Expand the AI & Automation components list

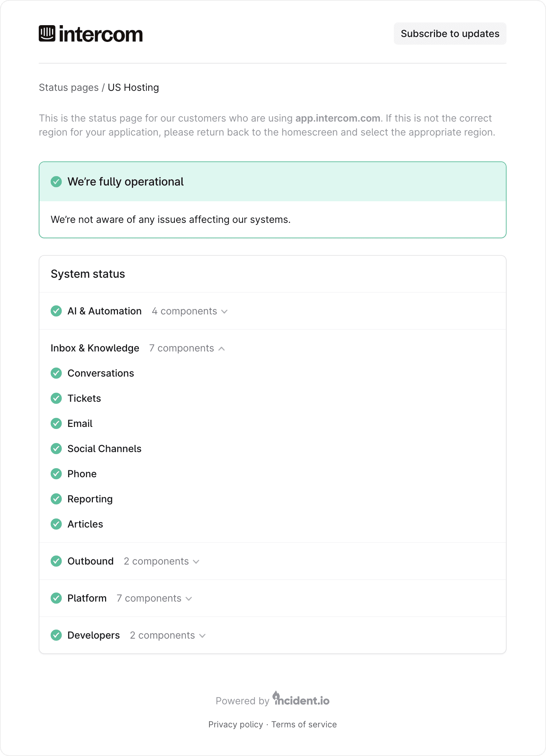[190, 311]
